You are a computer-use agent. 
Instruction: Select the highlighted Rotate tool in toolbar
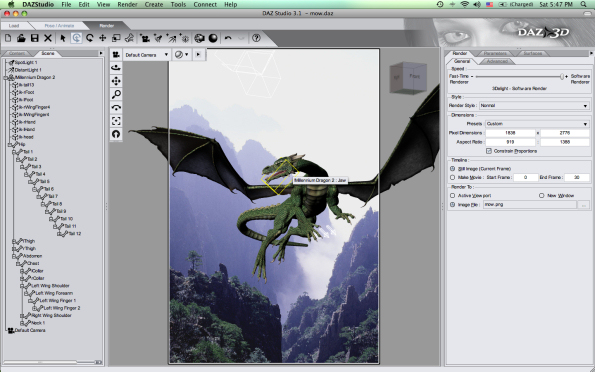(x=76, y=38)
